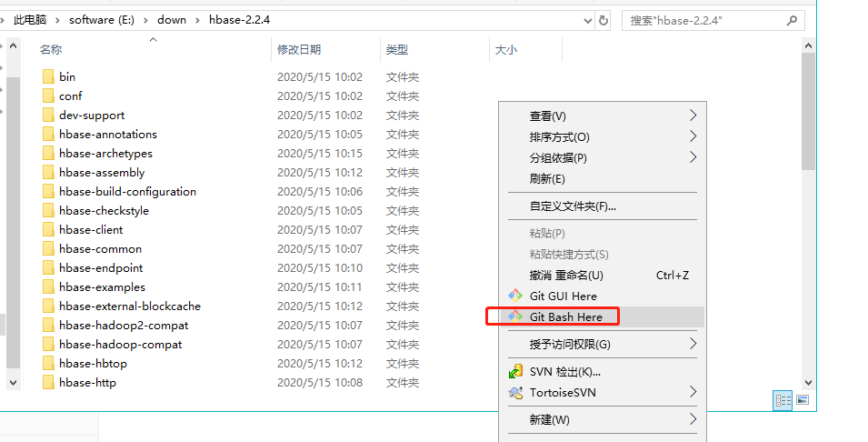868x442 pixels.
Task: Click the software (E:) breadcrumb
Action: (x=101, y=20)
